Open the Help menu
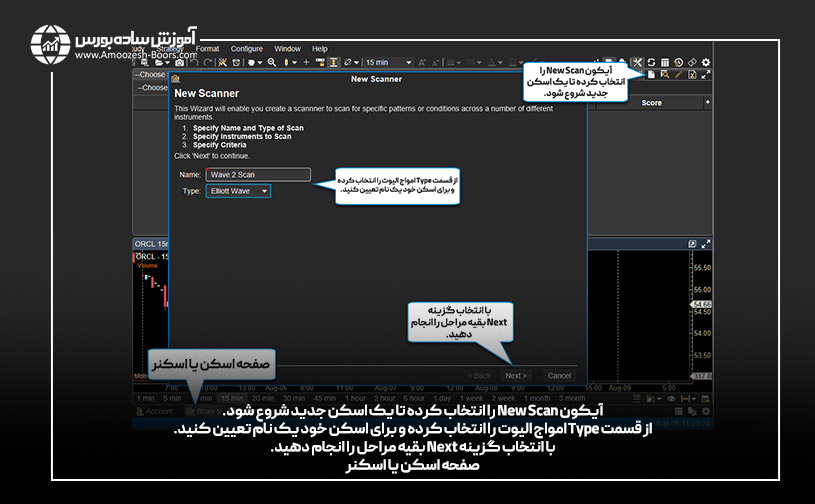 point(320,49)
